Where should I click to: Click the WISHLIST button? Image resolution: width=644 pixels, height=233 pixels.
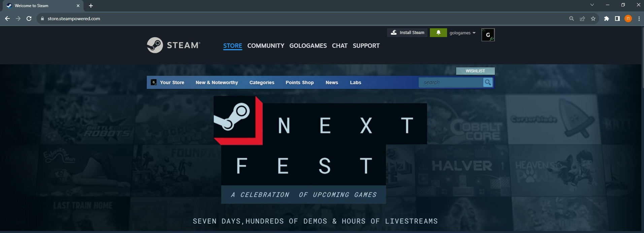475,71
